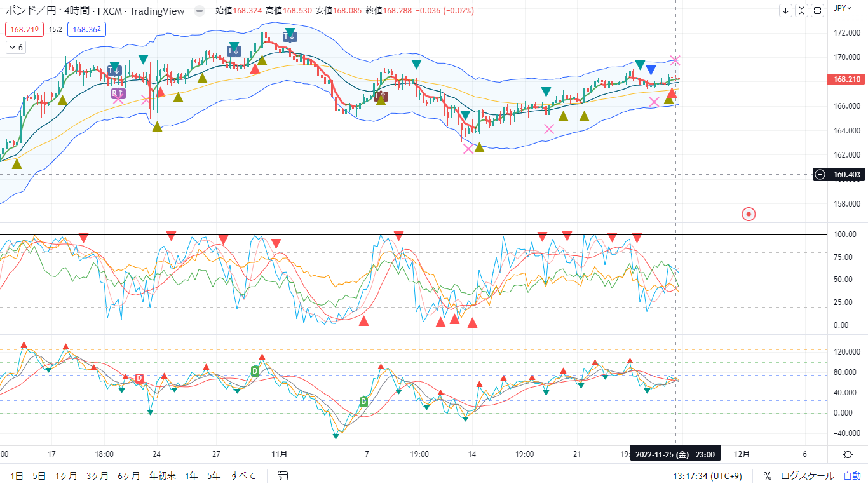Click the 158.000 price axis label
The height and width of the screenshot is (488, 868).
(x=846, y=204)
